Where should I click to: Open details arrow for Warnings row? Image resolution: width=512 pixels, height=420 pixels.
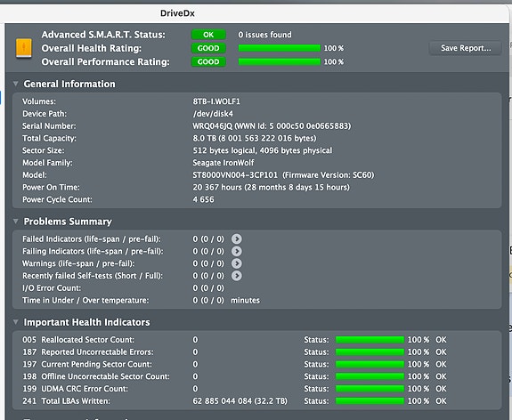pyautogui.click(x=237, y=263)
